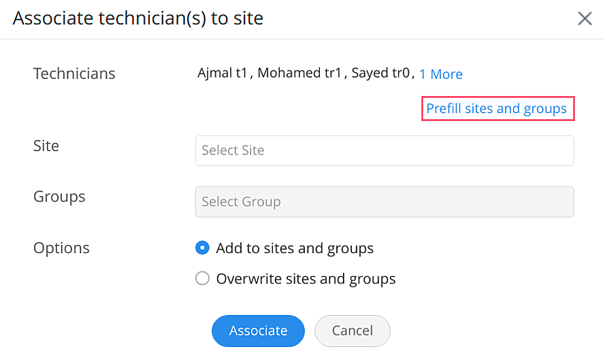Viewport: 605px width, 364px height.
Task: Click technician name Mohamed tr1
Action: [x=299, y=73]
